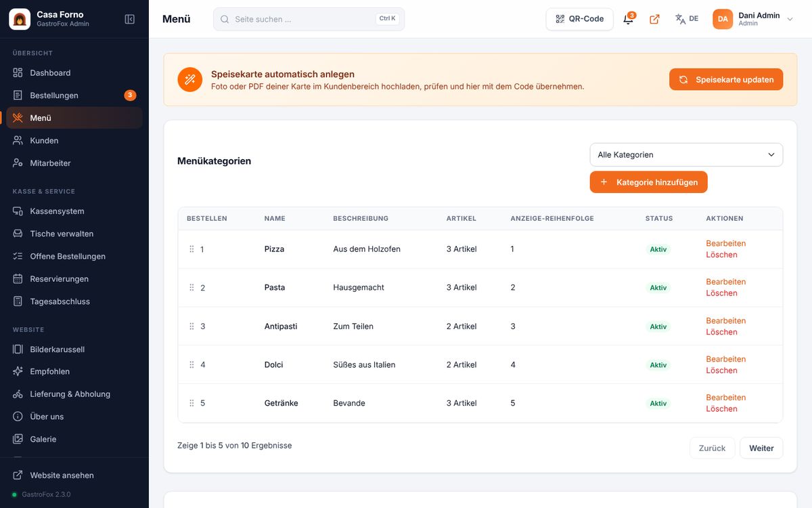
Task: Open Empfohlen page
Action: click(x=74, y=371)
